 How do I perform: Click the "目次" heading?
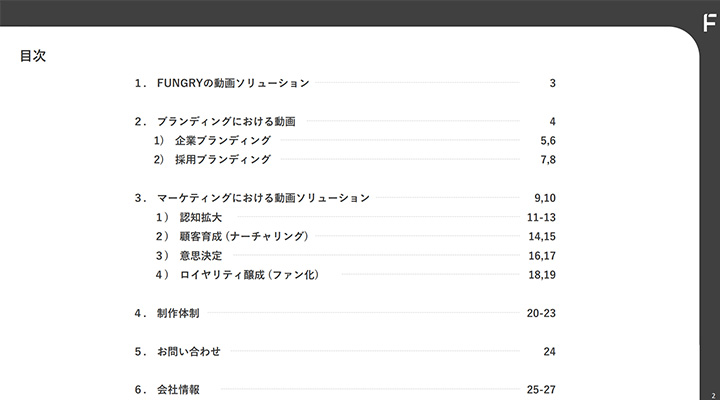(x=32, y=56)
